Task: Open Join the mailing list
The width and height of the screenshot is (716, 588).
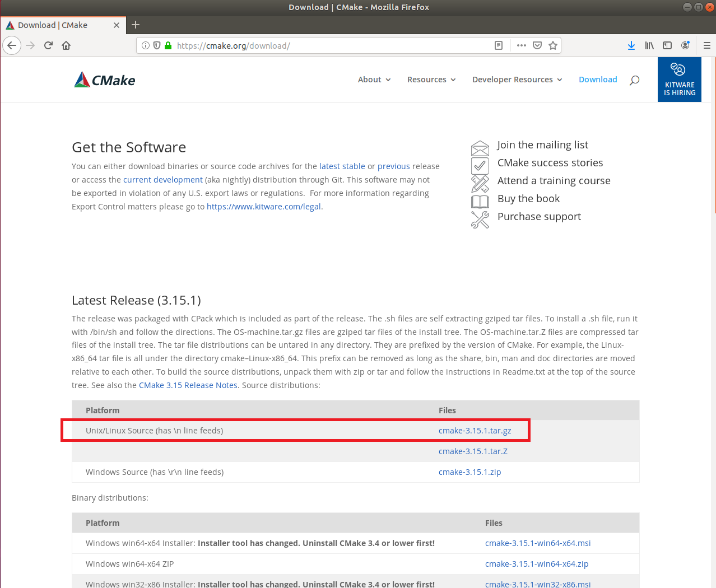Action: point(543,145)
